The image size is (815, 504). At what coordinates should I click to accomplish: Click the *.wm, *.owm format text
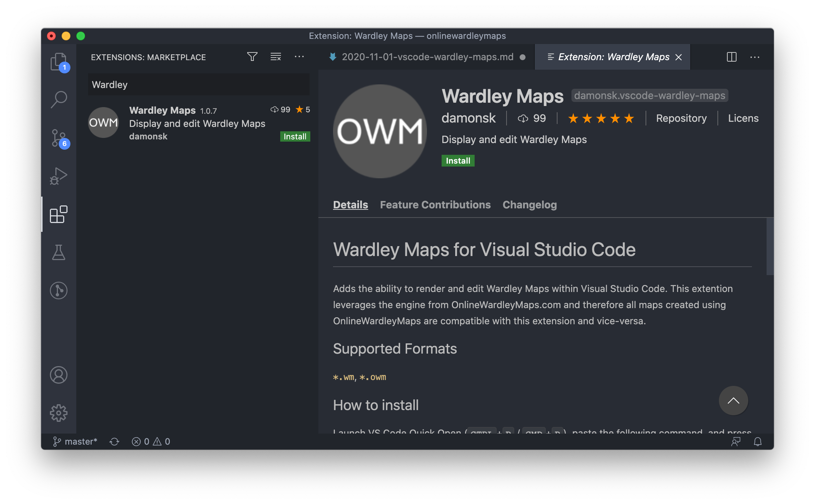pyautogui.click(x=359, y=377)
